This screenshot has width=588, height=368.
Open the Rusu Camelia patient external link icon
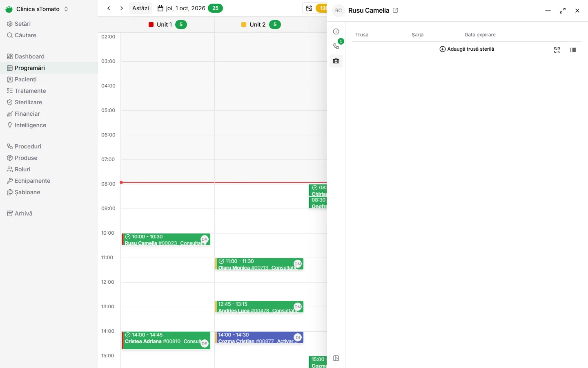395,10
